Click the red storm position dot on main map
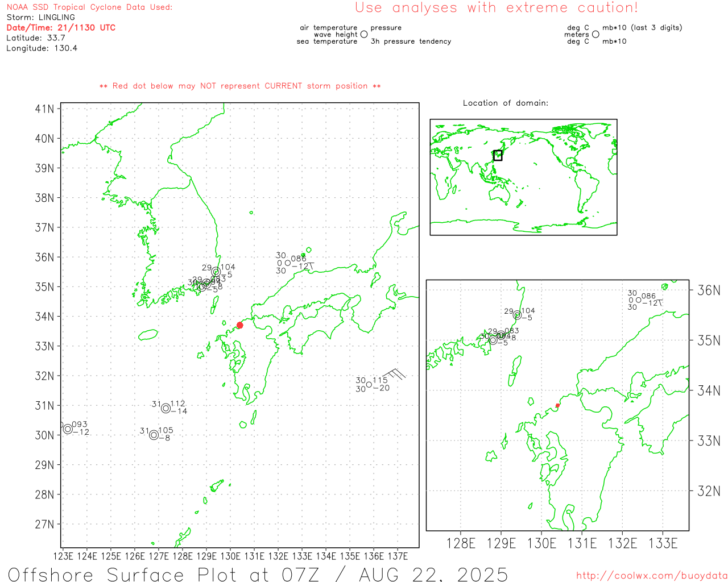Screen dimensions: 728x582 (240, 325)
